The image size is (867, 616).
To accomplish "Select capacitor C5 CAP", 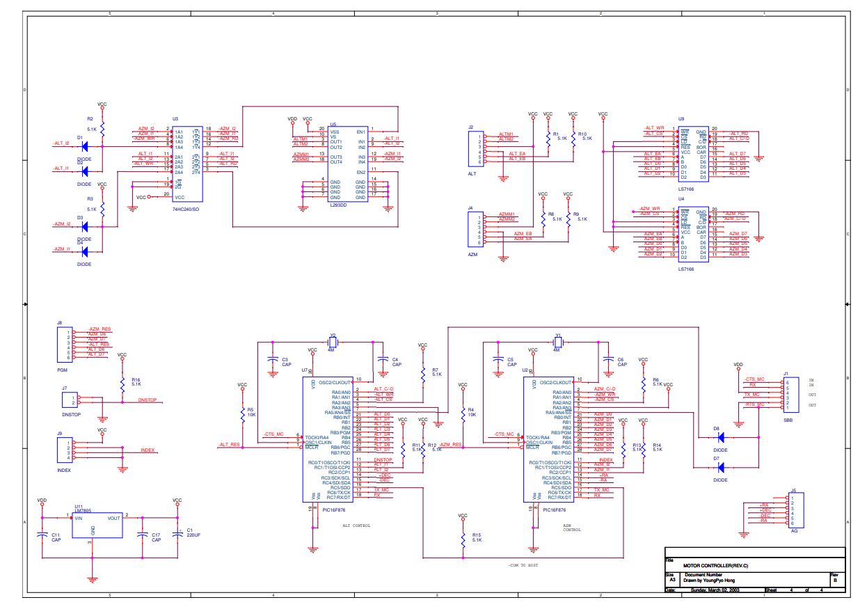I will (498, 359).
